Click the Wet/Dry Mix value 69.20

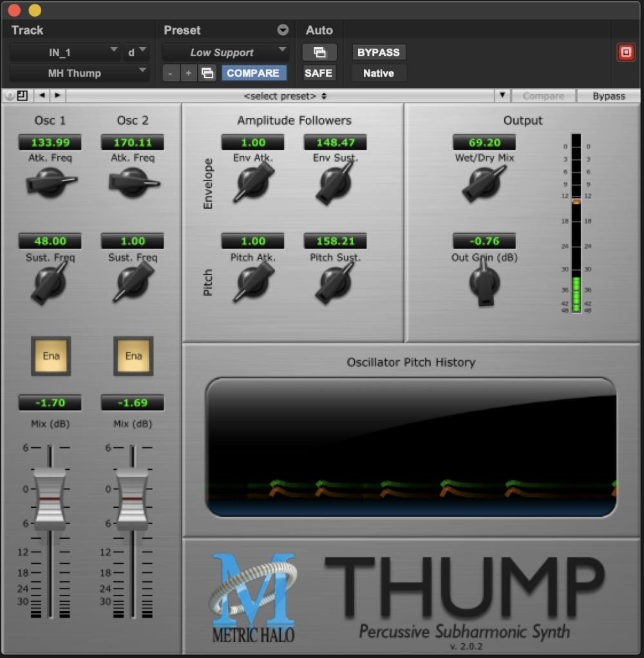[484, 142]
